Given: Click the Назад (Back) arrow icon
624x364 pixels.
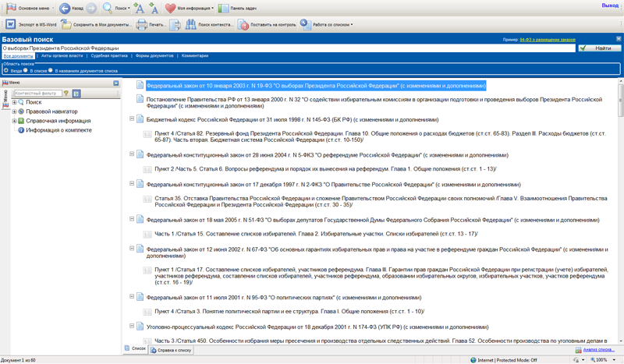Looking at the screenshot, I should (x=66, y=9).
